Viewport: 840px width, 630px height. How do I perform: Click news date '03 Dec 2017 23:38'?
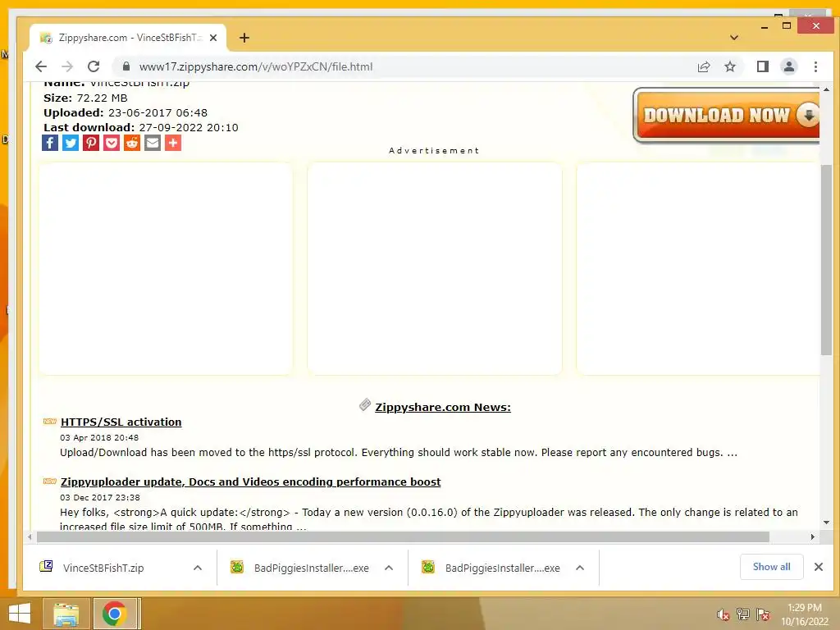point(99,498)
